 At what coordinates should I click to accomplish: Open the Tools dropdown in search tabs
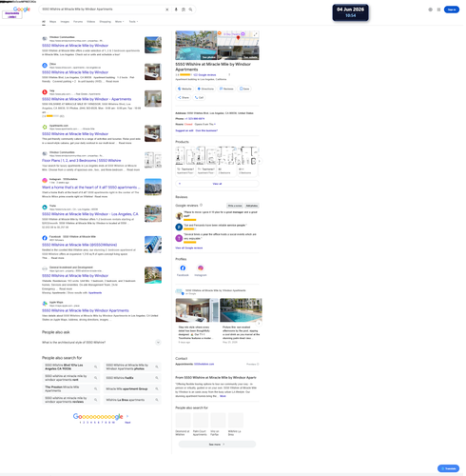click(x=133, y=22)
